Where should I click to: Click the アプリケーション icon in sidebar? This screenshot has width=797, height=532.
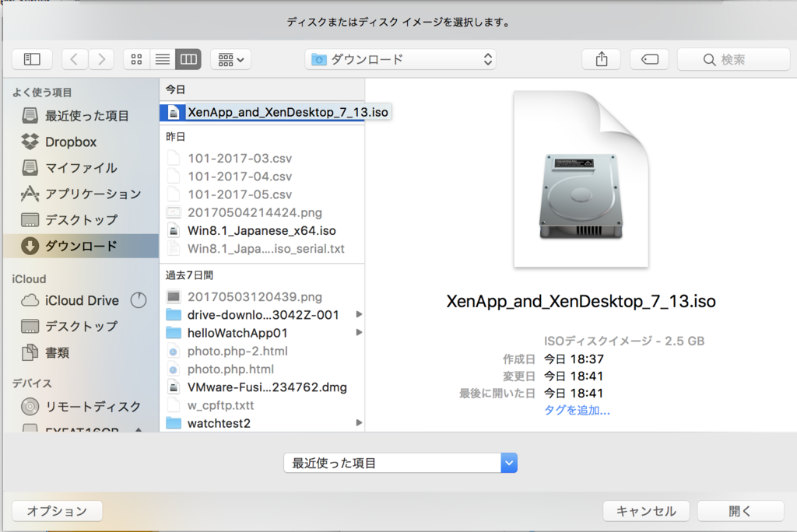pyautogui.click(x=30, y=194)
